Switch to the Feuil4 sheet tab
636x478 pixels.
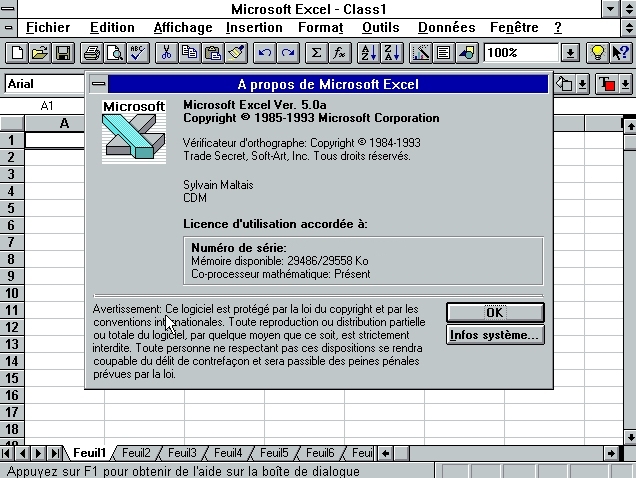(x=228, y=453)
